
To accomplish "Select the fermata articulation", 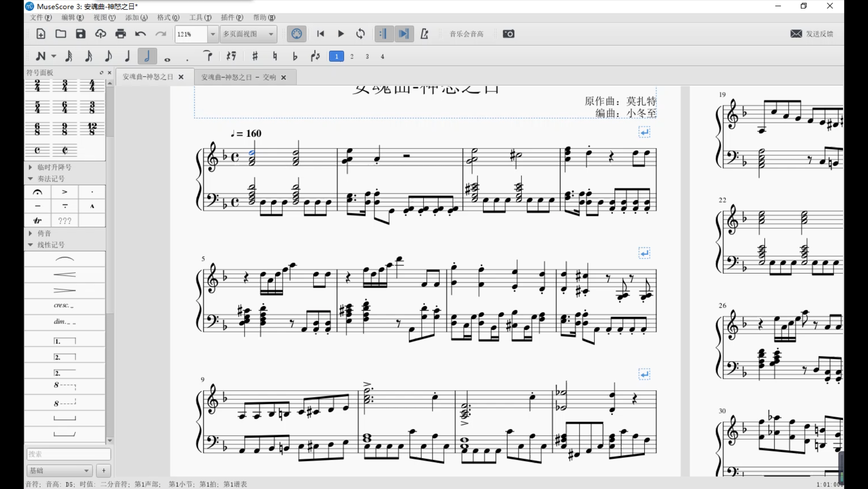I will point(38,192).
